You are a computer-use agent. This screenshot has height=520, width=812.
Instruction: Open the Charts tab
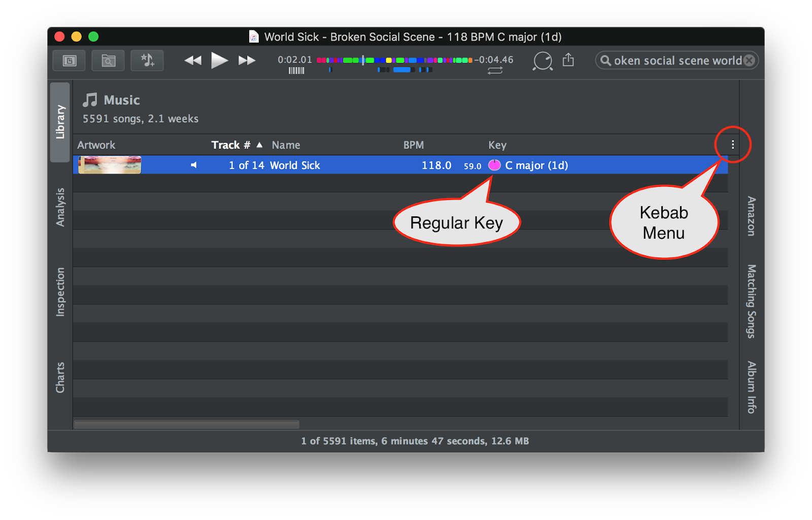(x=60, y=378)
